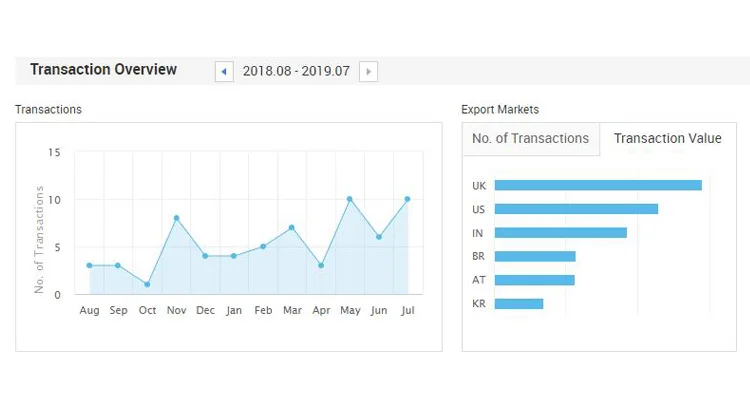Click the Mar data point on chart
Image resolution: width=750 pixels, height=400 pixels.
(x=292, y=228)
